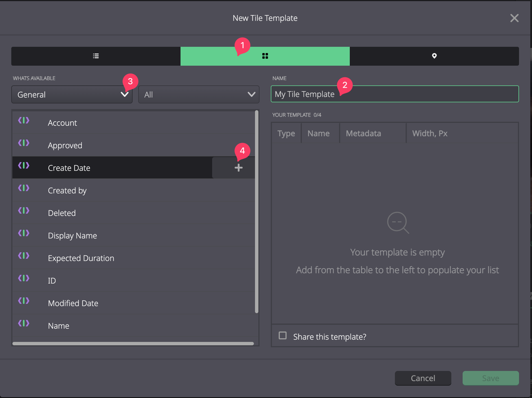Expand the General category dropdown

click(72, 94)
